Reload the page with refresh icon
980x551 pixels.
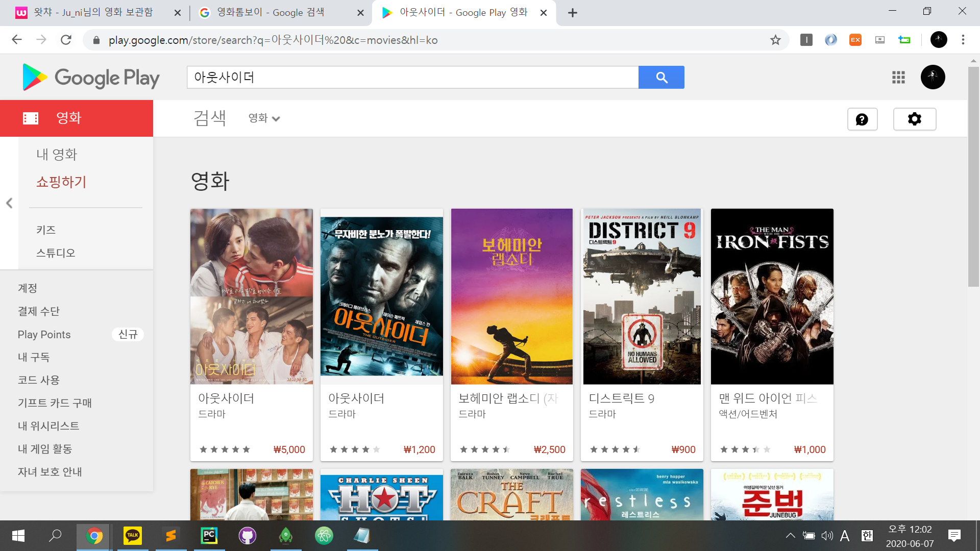coord(66,40)
